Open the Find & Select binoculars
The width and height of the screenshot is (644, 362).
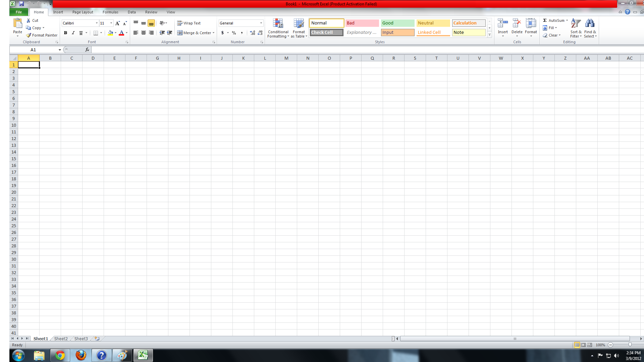(x=590, y=23)
